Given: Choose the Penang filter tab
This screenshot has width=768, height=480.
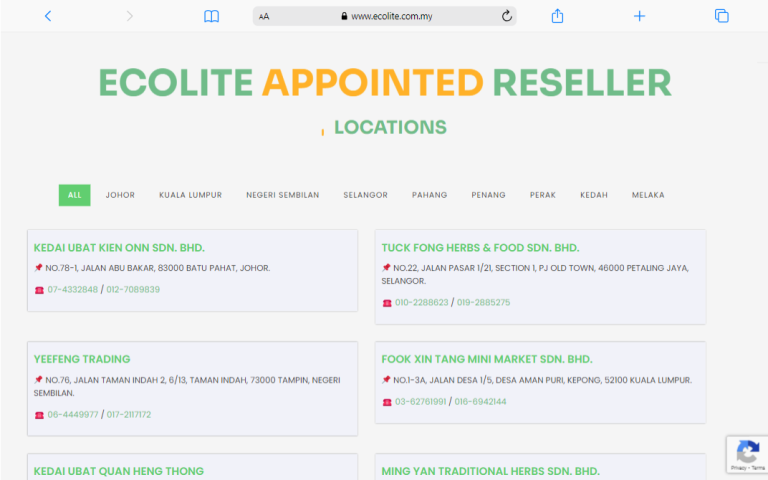Looking at the screenshot, I should pos(488,195).
